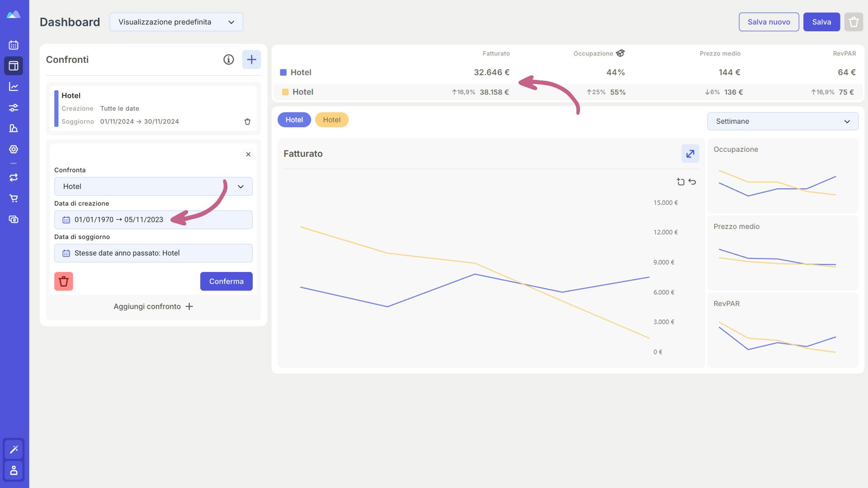The image size is (868, 488).
Task: Click the 32.646 € revenue value
Action: coord(491,72)
